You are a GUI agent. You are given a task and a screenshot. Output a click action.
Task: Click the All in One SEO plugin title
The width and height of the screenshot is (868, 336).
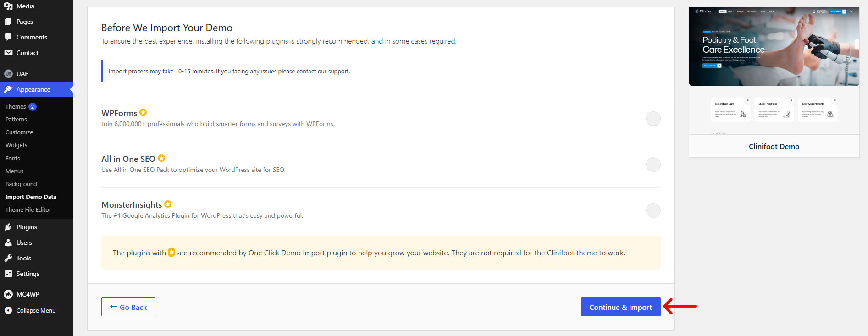pyautogui.click(x=128, y=159)
